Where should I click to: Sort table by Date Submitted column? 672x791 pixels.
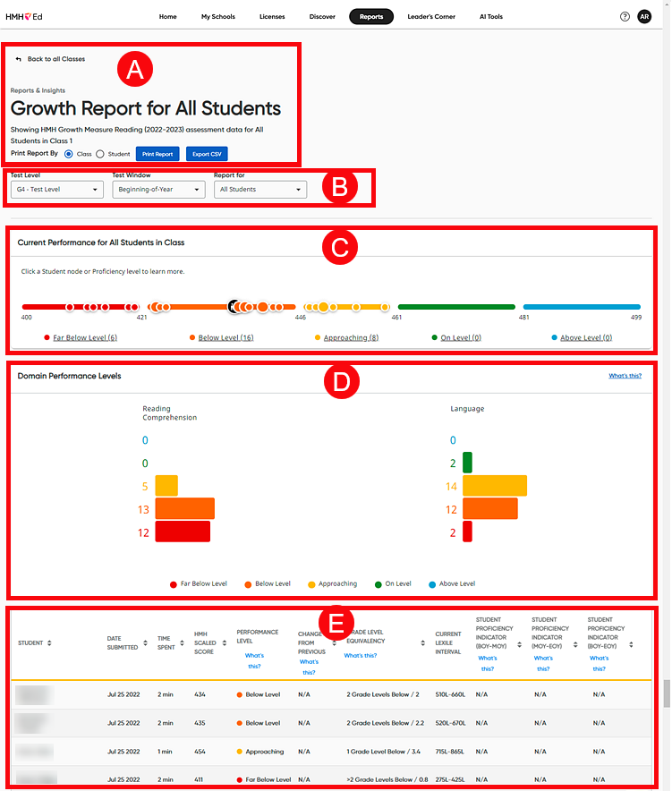pos(145,642)
